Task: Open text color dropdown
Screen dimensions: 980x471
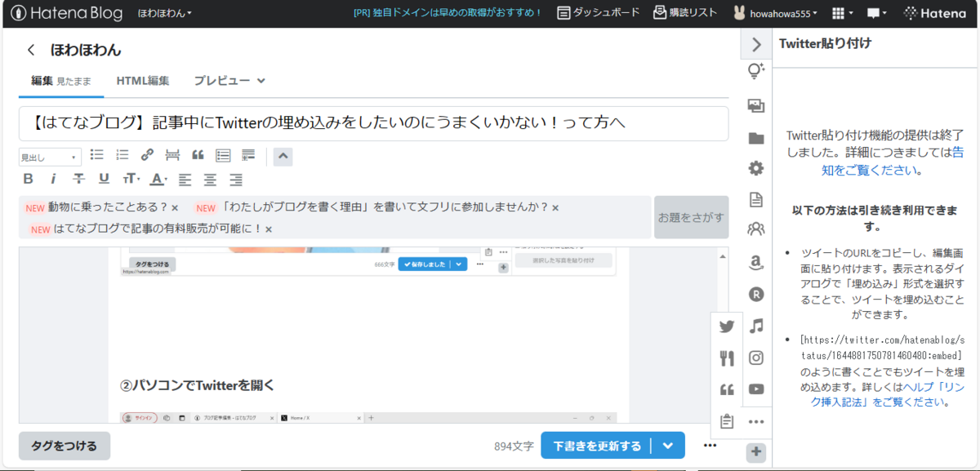Action: pyautogui.click(x=159, y=179)
